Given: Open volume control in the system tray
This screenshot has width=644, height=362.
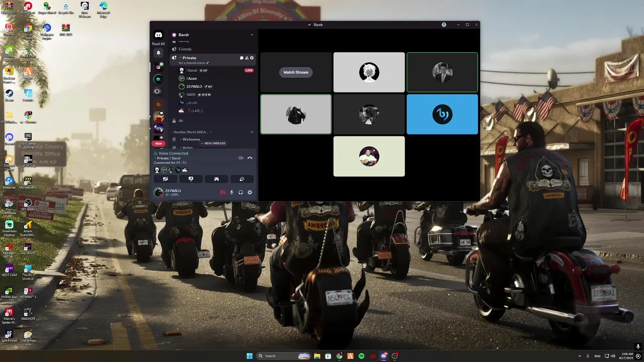Looking at the screenshot, I should 613,356.
